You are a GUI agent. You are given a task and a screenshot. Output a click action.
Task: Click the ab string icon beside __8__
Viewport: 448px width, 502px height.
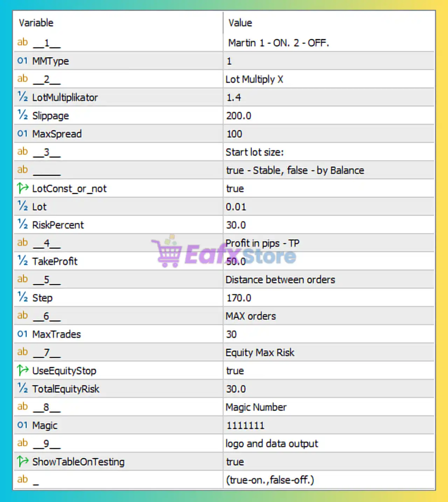[x=22, y=406]
